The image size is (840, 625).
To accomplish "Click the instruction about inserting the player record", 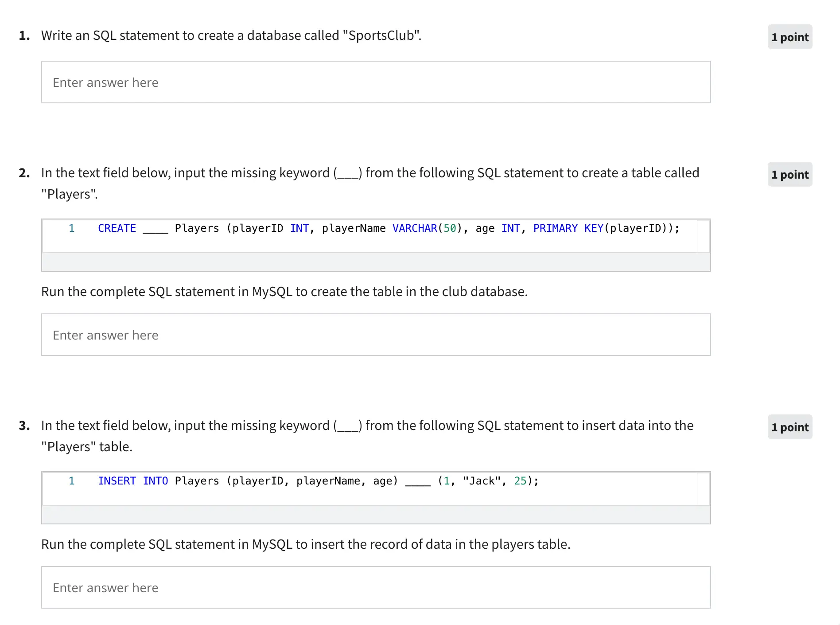I will (306, 544).
